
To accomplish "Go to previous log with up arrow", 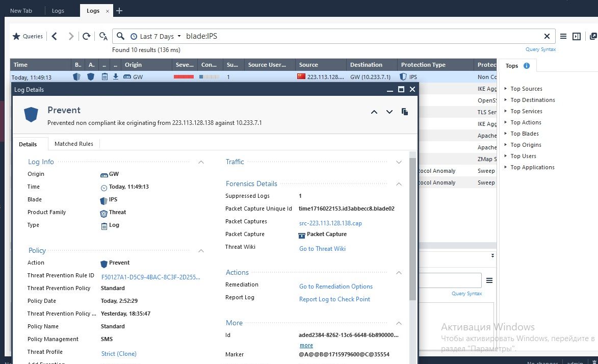I will (374, 112).
